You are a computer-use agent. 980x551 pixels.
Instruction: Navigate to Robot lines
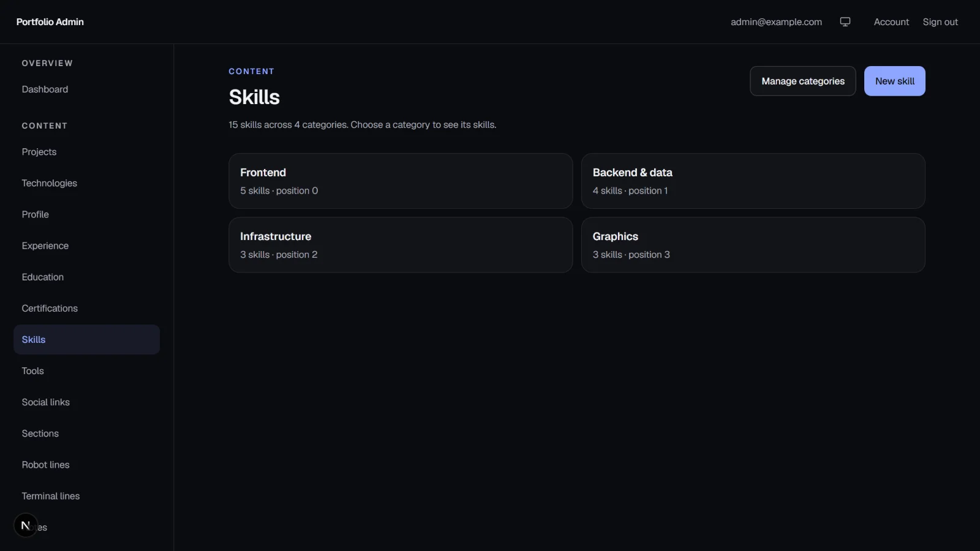(86, 464)
